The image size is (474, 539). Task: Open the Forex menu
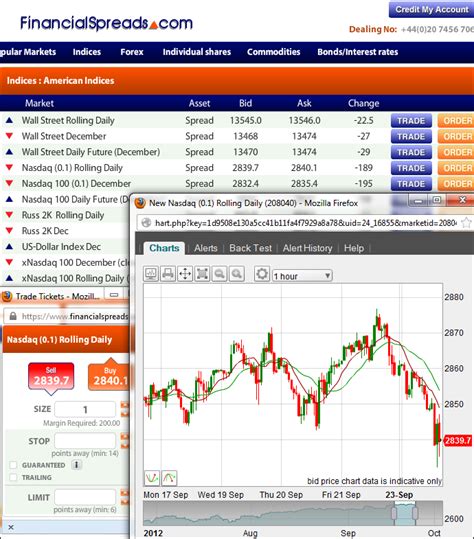(132, 52)
